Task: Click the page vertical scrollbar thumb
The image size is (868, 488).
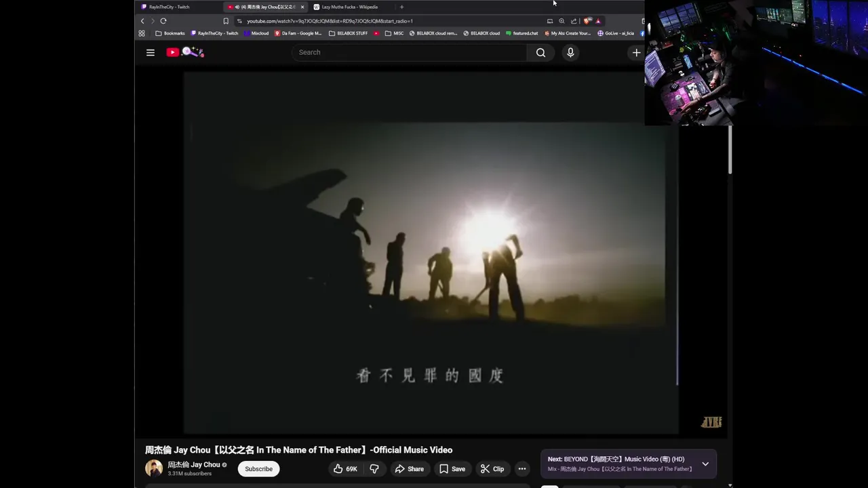Action: coord(730,150)
